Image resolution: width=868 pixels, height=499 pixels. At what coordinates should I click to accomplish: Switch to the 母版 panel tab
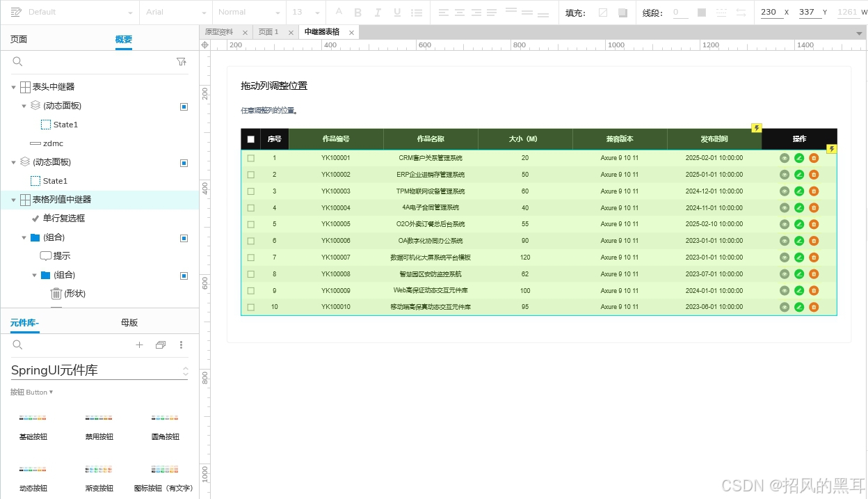129,323
